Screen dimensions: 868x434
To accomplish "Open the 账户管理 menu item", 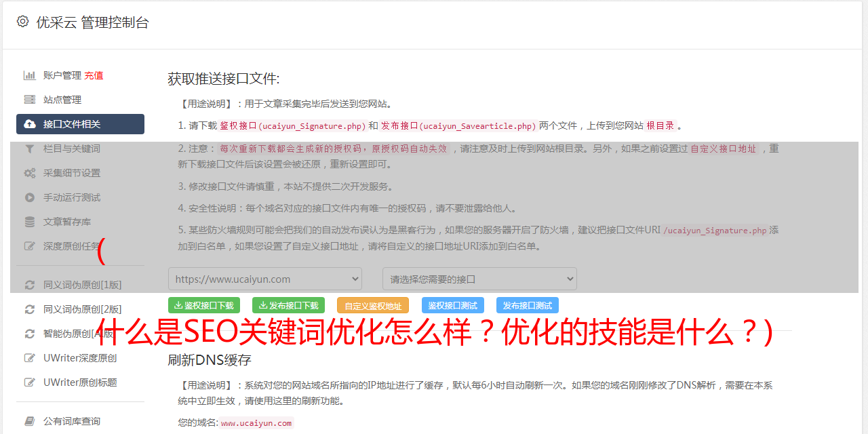I will [62, 75].
